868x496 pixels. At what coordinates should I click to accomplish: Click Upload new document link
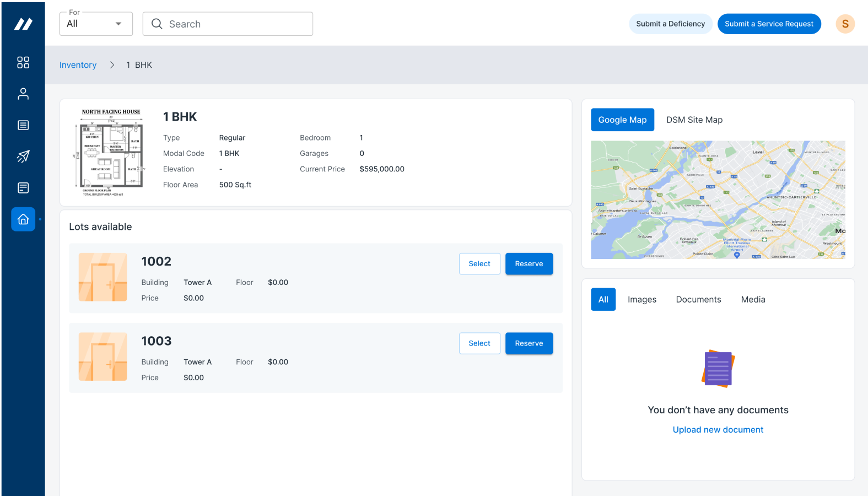click(x=718, y=430)
